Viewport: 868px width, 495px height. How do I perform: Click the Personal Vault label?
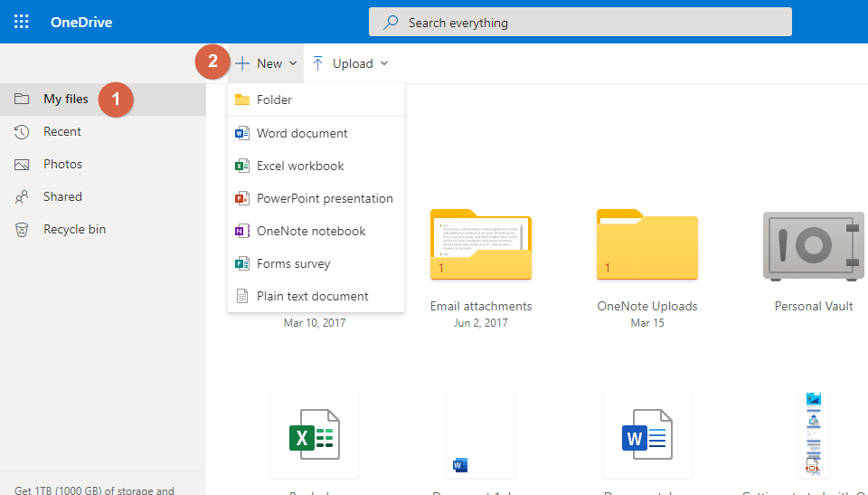point(813,306)
